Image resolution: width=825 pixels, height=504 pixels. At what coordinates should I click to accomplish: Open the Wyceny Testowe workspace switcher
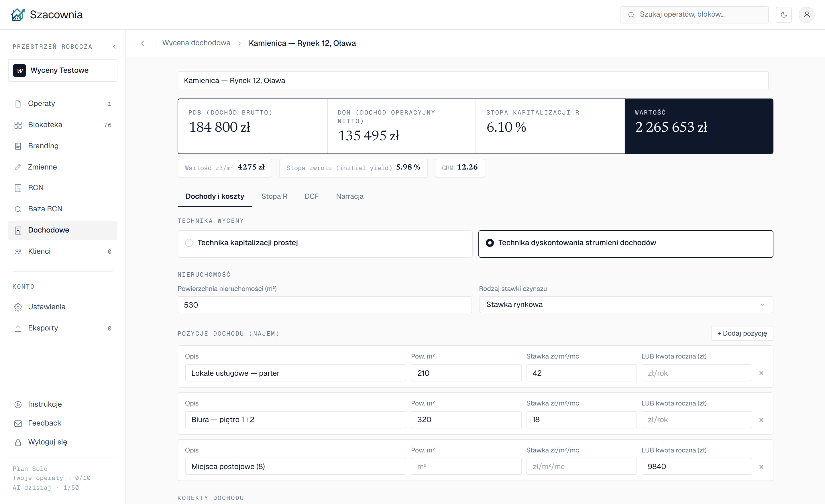coord(63,70)
